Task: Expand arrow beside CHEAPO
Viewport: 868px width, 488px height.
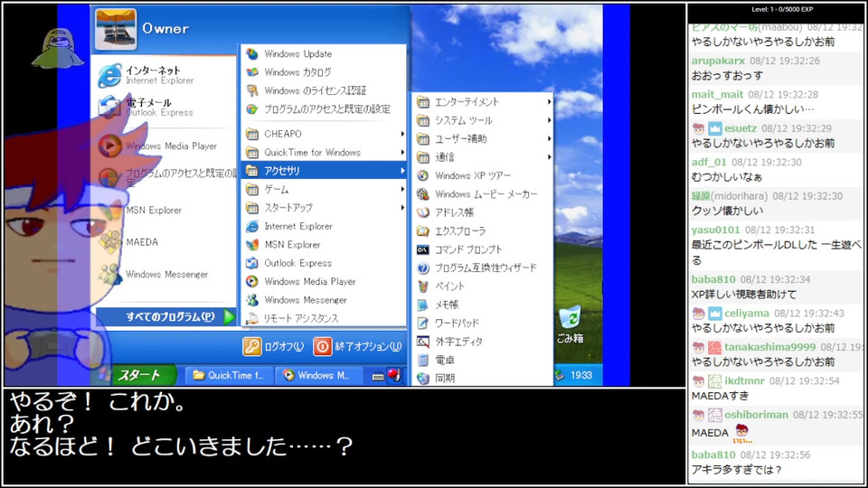Action: point(402,134)
